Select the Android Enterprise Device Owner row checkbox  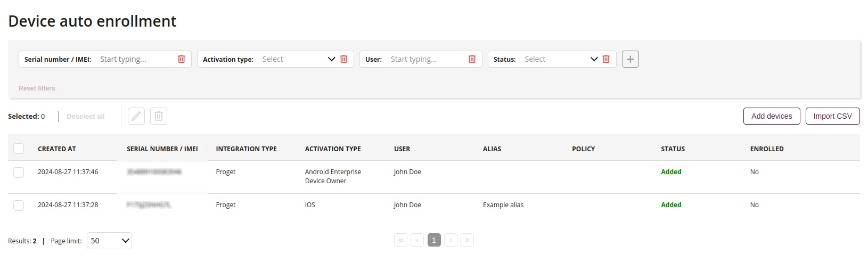click(x=19, y=173)
